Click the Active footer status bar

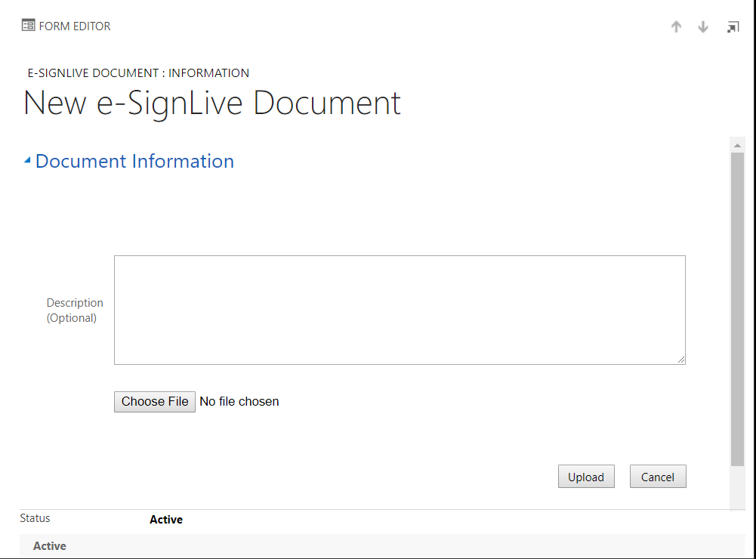[50, 546]
